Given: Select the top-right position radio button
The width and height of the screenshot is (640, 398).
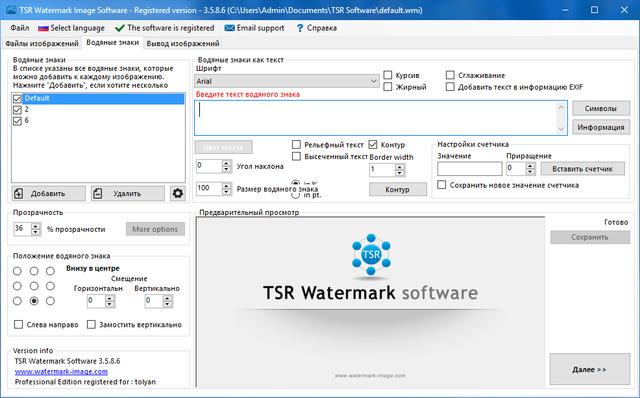Looking at the screenshot, I should coord(50,271).
